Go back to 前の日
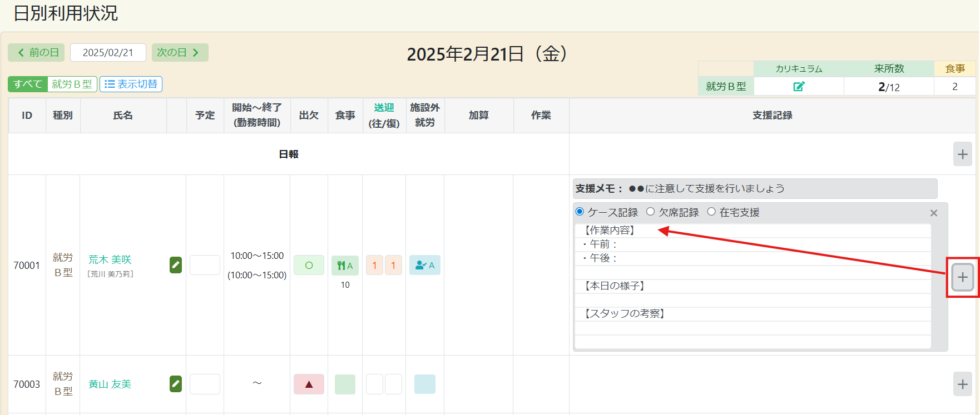The width and height of the screenshot is (980, 415). (37, 53)
